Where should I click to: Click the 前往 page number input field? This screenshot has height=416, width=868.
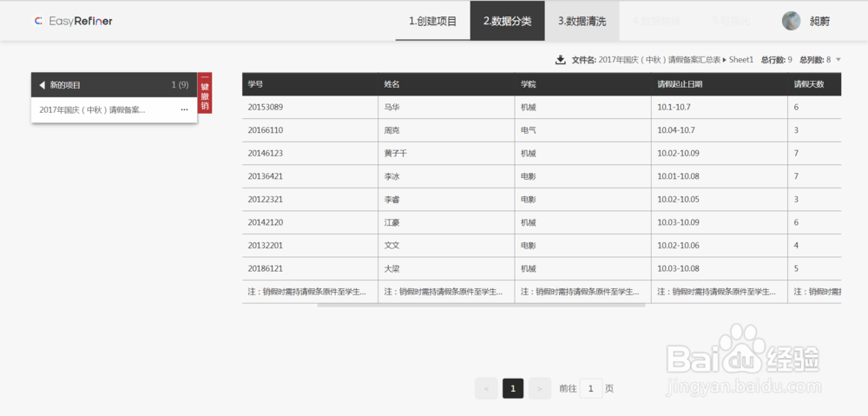pyautogui.click(x=590, y=388)
